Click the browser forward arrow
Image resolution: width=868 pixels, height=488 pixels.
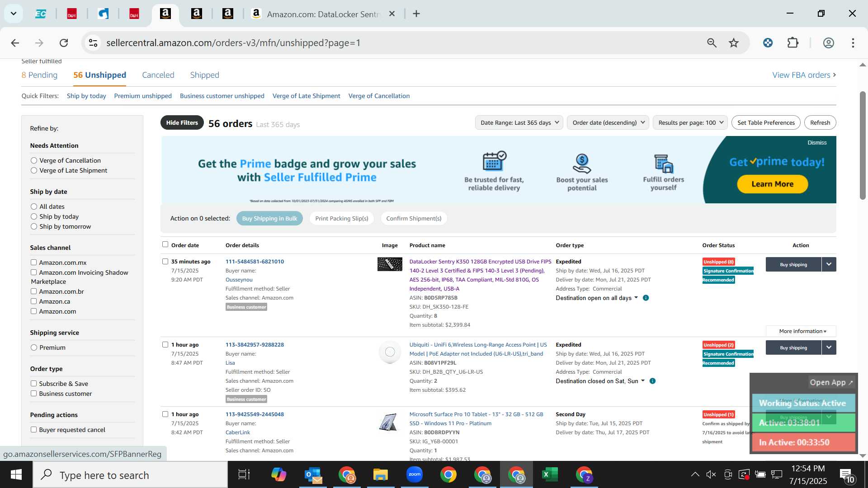[x=39, y=43]
